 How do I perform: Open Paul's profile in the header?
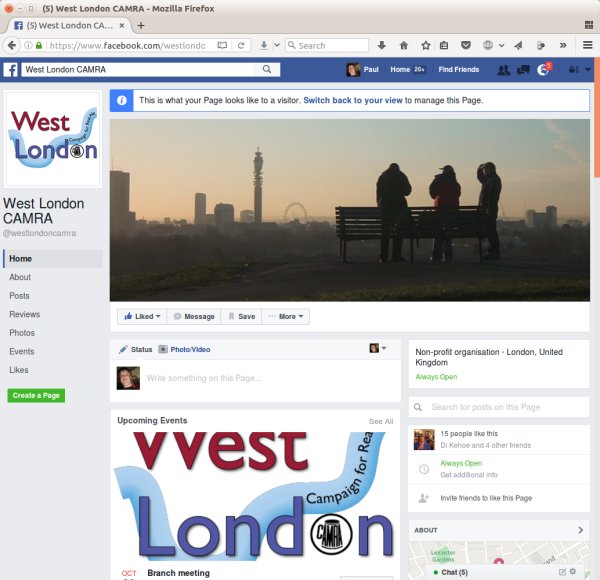tap(362, 70)
